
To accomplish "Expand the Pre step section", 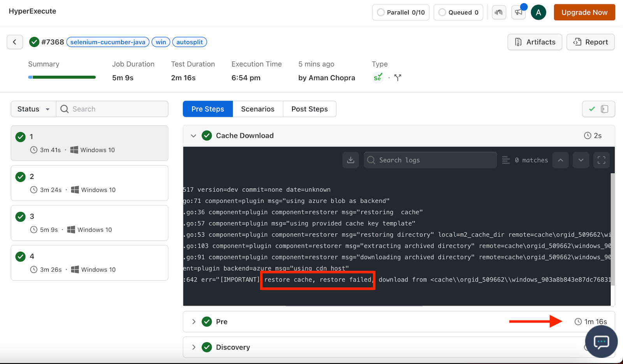I will click(x=194, y=322).
